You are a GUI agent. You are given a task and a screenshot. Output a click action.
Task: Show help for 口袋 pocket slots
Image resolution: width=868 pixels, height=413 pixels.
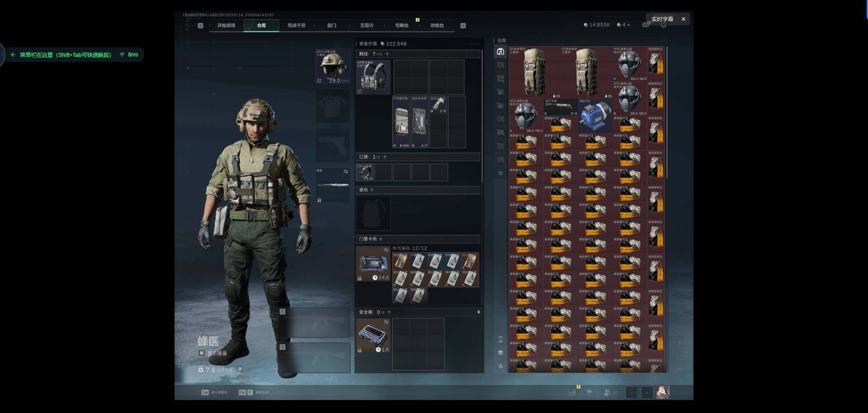pyautogui.click(x=385, y=157)
